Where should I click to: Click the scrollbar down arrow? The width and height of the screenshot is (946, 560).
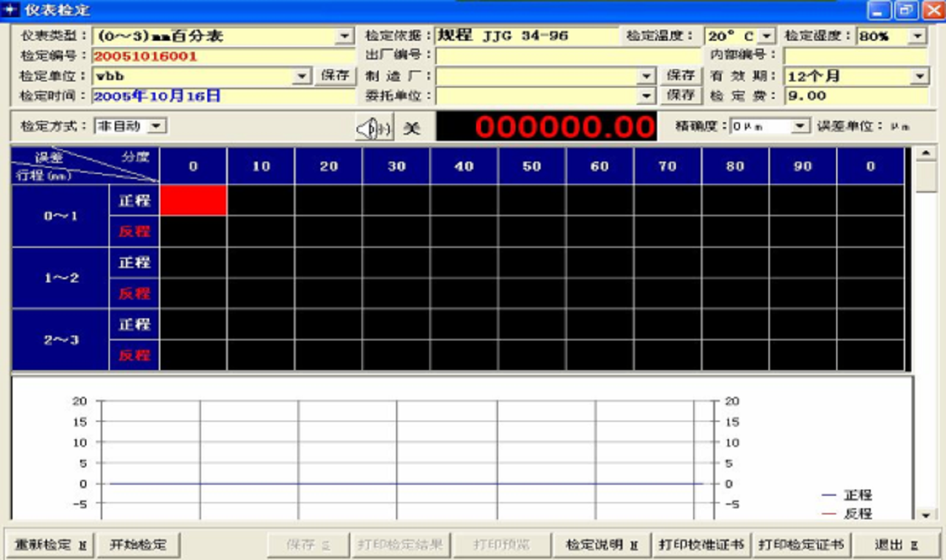pos(925,514)
